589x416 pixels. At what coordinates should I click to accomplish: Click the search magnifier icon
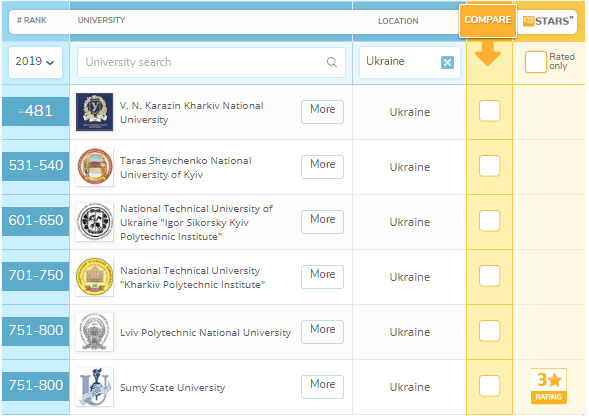point(331,62)
